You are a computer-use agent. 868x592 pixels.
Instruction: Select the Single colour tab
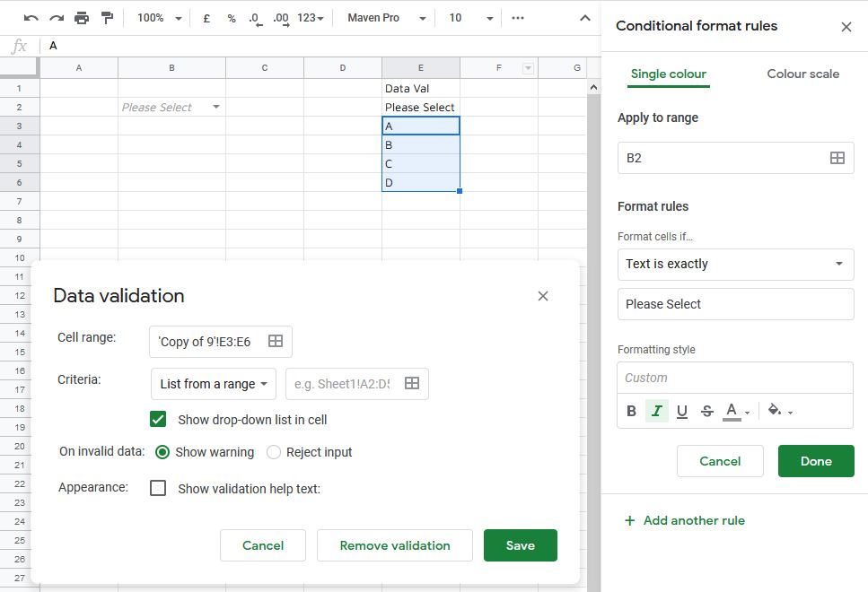[668, 74]
